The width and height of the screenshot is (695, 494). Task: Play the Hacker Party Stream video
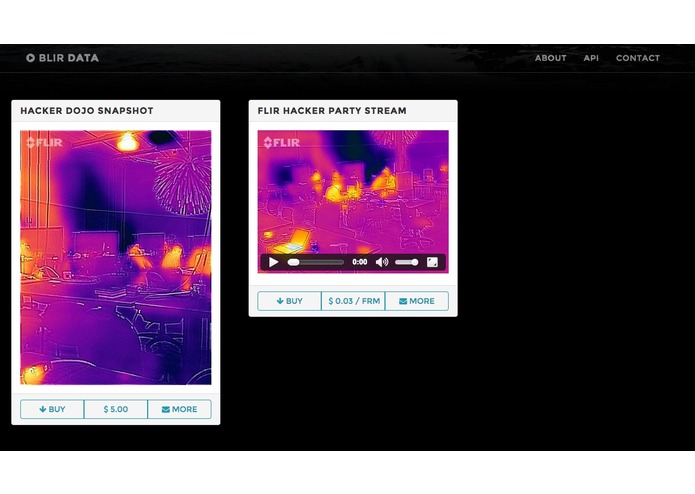(x=273, y=262)
